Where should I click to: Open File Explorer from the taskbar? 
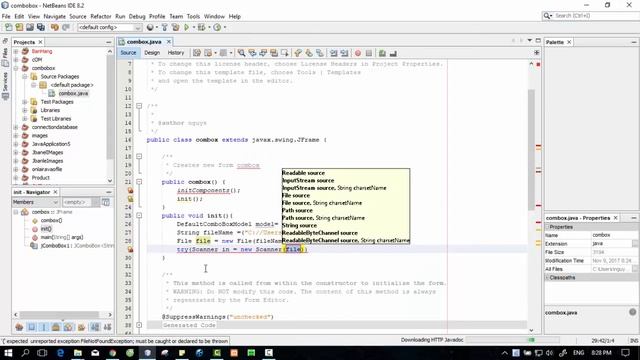pyautogui.click(x=78, y=353)
